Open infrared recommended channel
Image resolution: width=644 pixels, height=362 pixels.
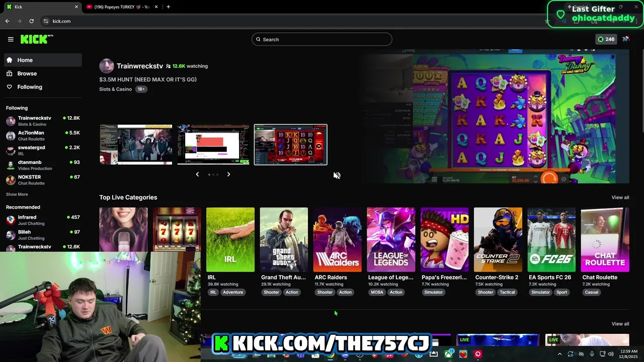(x=43, y=220)
